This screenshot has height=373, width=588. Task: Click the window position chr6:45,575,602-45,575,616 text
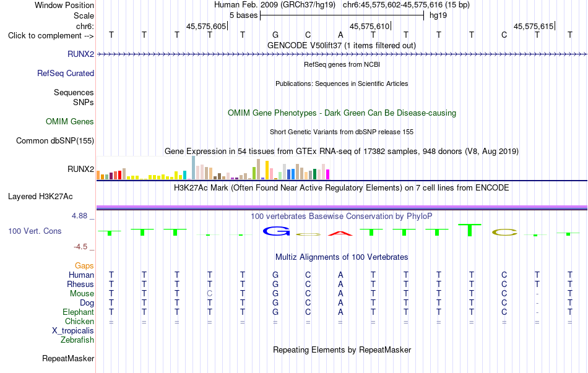pos(406,5)
